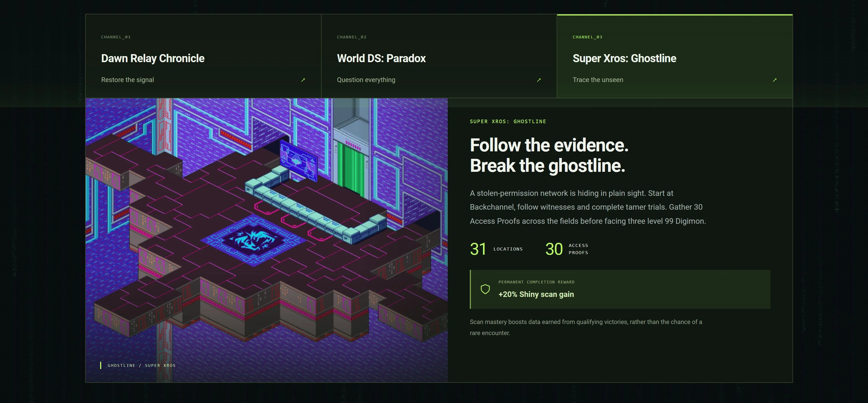Click the 'Trace the unseen' subtitle
The width and height of the screenshot is (868, 403).
(x=598, y=80)
